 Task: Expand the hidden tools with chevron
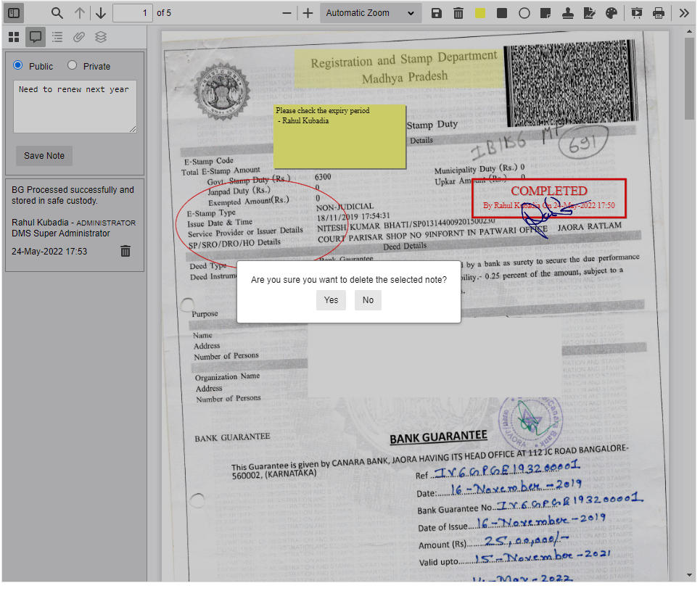tap(683, 12)
